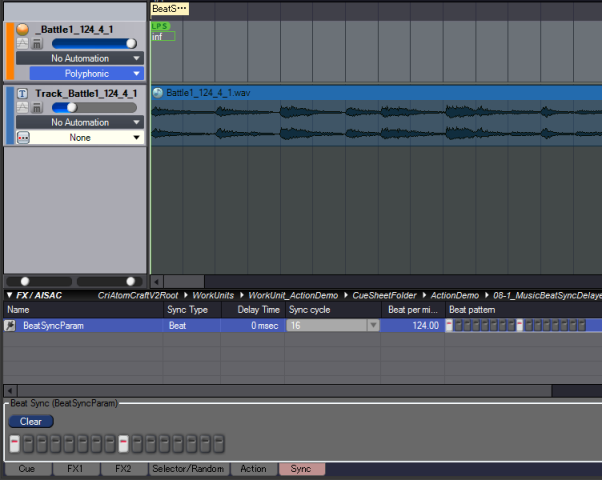Click automation graph icon on Track_Battle1_124_4_1
The image size is (602, 480).
pyautogui.click(x=22, y=108)
